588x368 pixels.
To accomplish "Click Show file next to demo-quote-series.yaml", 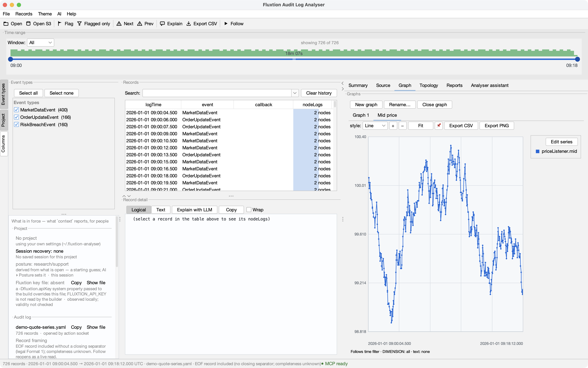I will point(96,327).
